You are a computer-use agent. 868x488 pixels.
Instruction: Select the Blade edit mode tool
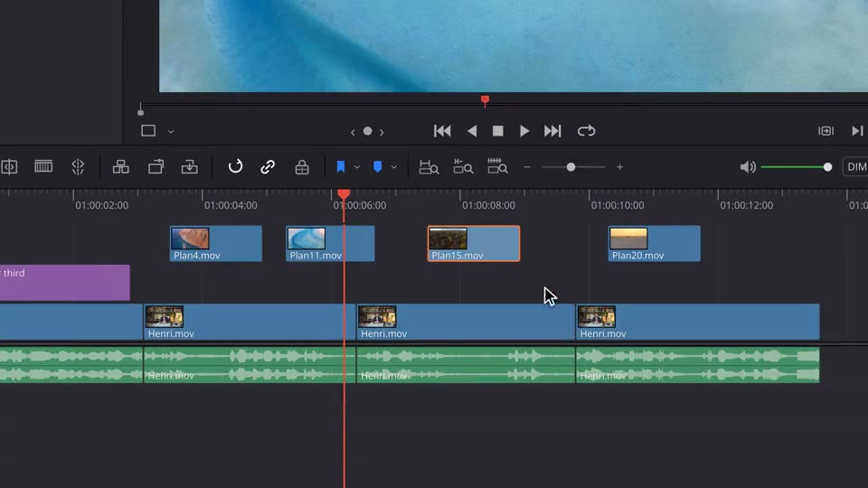[43, 166]
